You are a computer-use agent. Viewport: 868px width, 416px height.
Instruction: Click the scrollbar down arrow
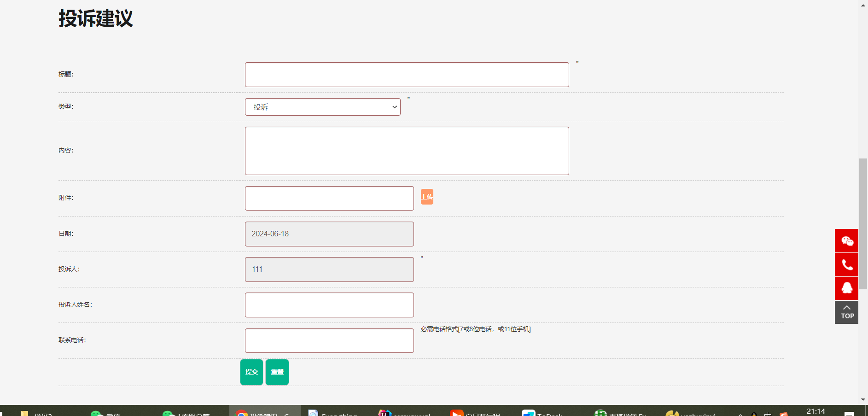pyautogui.click(x=863, y=399)
